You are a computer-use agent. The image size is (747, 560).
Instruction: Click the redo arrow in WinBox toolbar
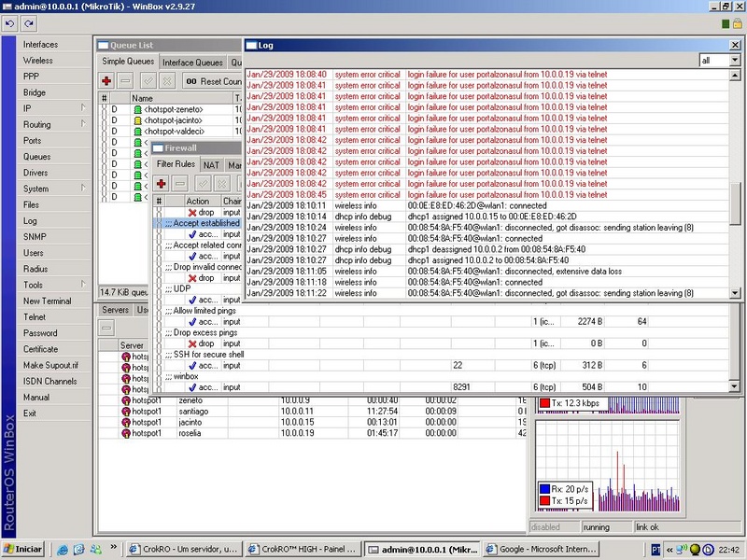29,23
